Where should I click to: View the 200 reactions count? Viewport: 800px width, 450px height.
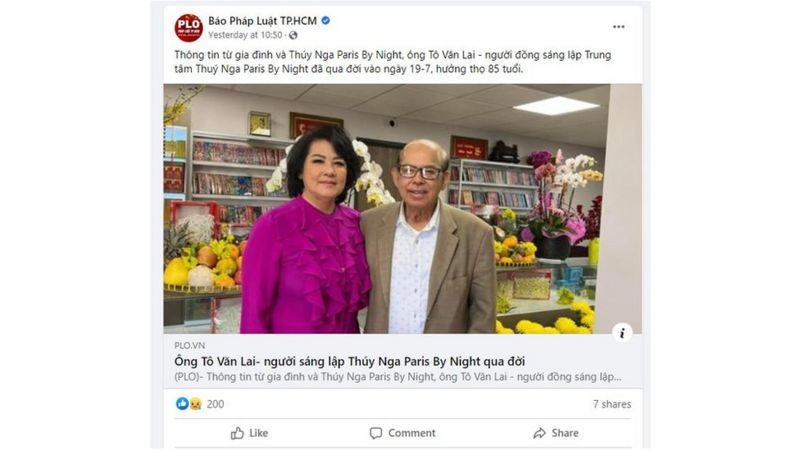tap(215, 404)
